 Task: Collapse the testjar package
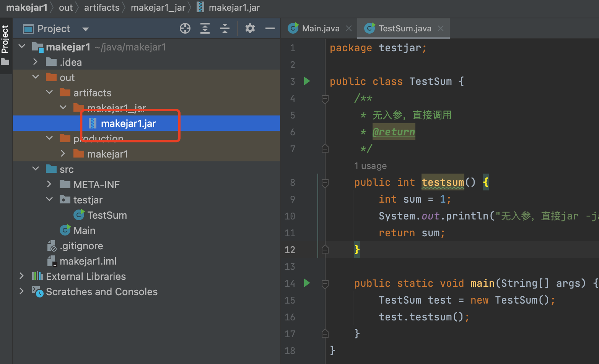[x=49, y=200]
